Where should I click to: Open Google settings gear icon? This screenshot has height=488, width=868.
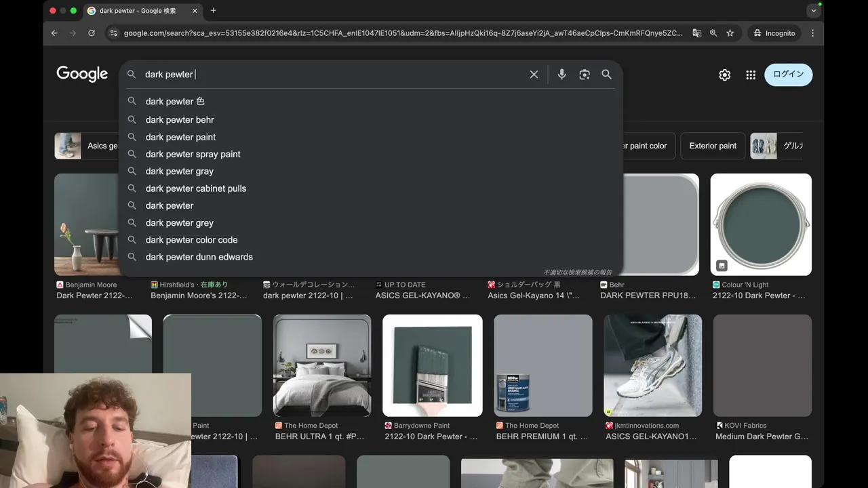point(725,75)
